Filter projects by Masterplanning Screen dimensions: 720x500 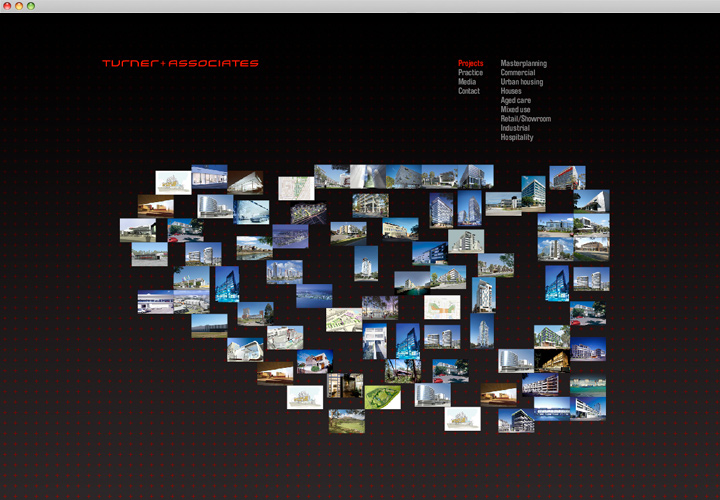[x=523, y=63]
